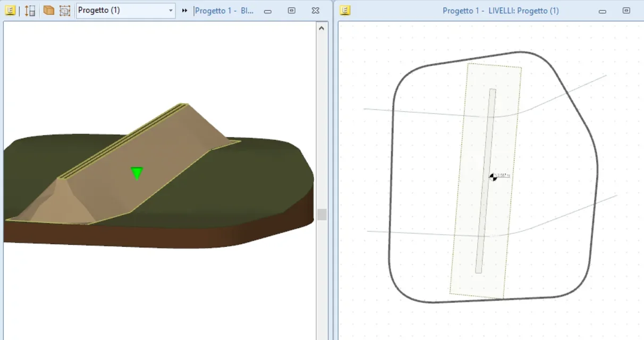Maximize the LIVELLI plan window
This screenshot has width=644, height=340.
(x=626, y=11)
